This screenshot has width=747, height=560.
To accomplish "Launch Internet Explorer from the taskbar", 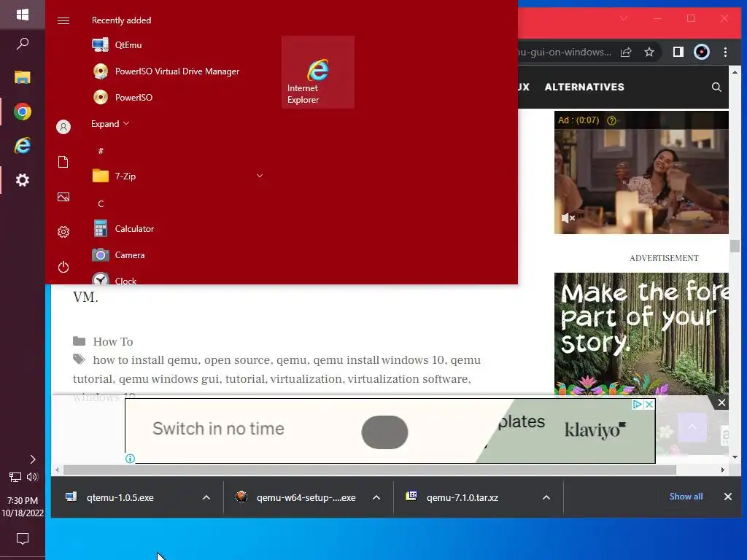I will tap(23, 146).
